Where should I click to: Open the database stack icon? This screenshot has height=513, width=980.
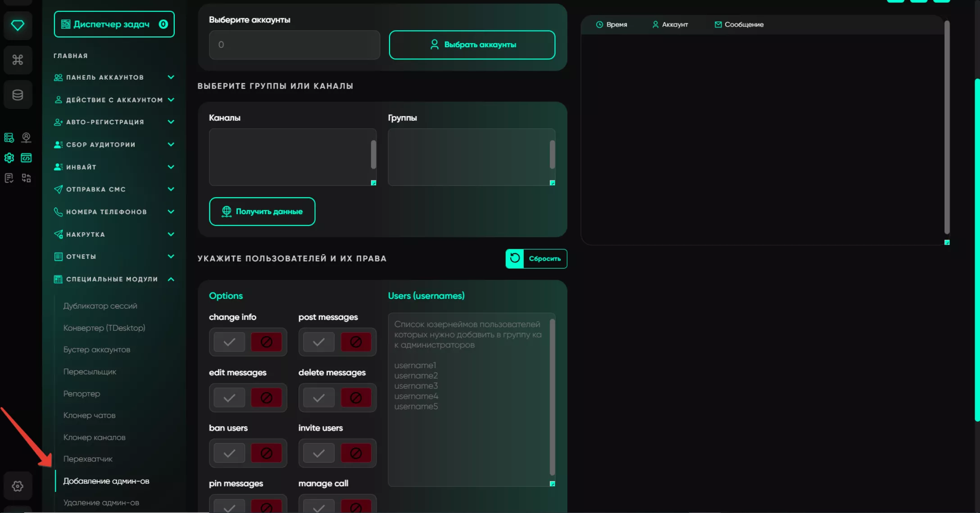(x=18, y=95)
